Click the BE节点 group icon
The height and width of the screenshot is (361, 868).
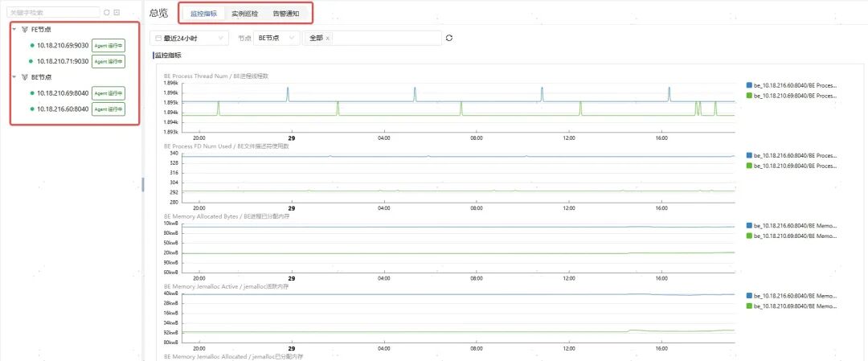25,77
